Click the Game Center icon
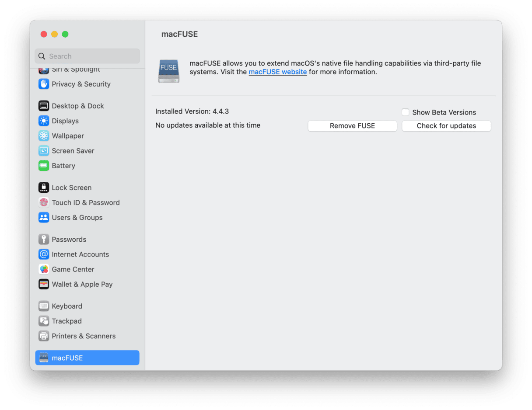532x410 pixels. tap(44, 269)
